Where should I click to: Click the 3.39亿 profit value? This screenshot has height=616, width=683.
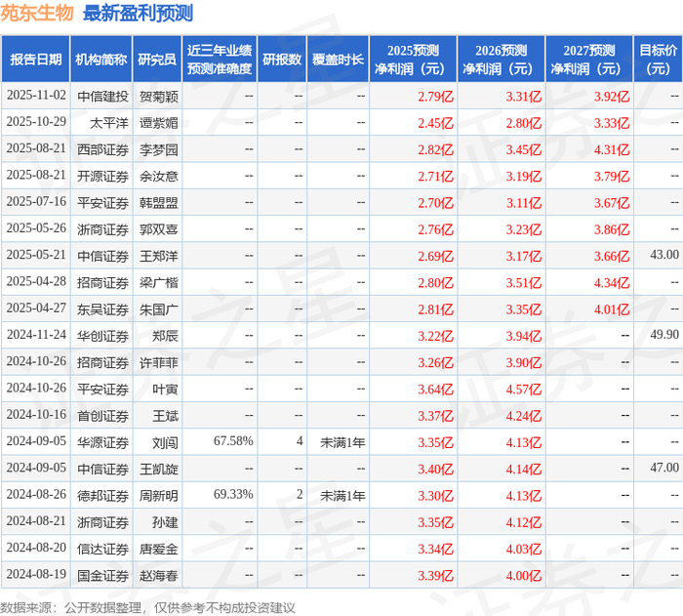pyautogui.click(x=435, y=575)
